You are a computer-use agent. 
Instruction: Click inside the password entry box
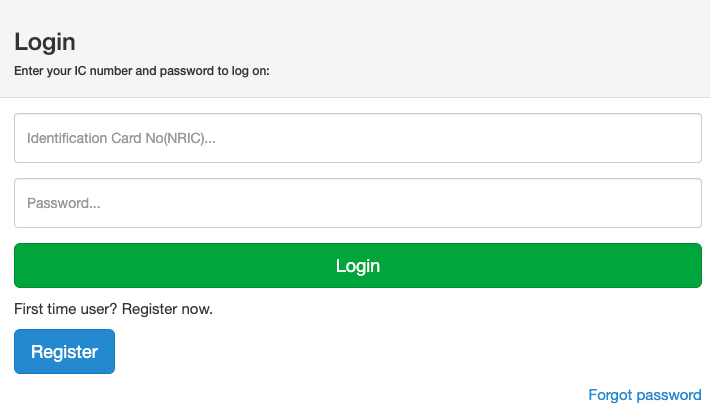click(357, 203)
